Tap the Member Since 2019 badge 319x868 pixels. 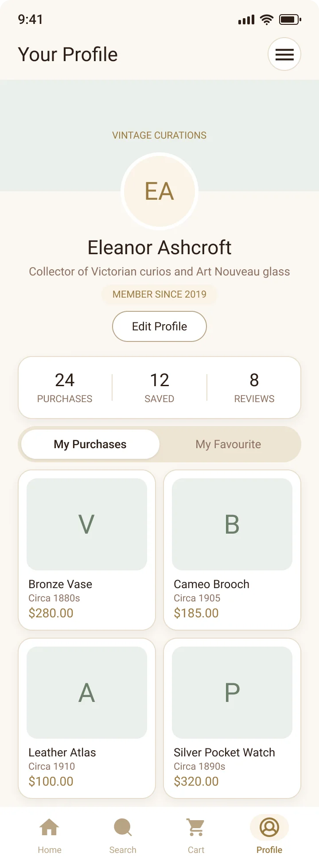pos(159,294)
